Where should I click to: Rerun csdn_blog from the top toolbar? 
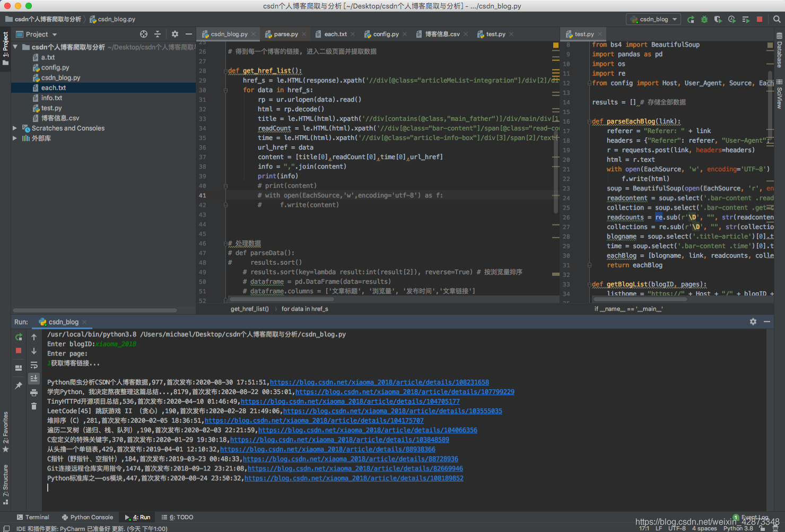coord(691,19)
